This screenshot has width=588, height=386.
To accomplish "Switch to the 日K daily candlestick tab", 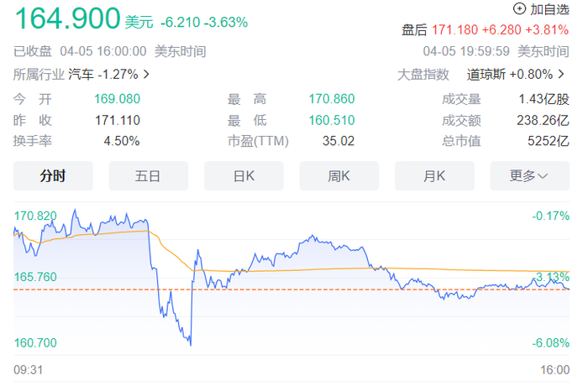I will coord(244,175).
